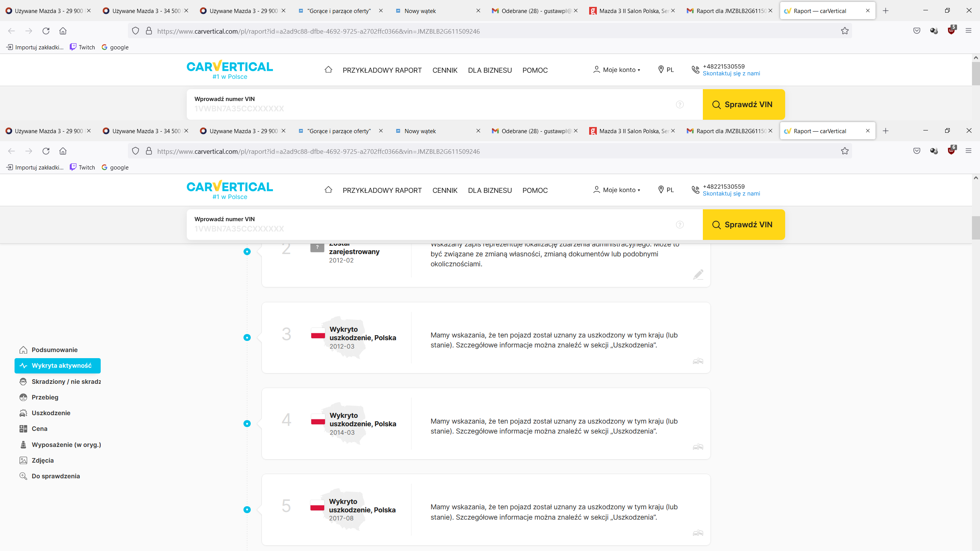Click the Wykryto uszkodzenie, Polska 2017-08 heading

[x=362, y=505]
